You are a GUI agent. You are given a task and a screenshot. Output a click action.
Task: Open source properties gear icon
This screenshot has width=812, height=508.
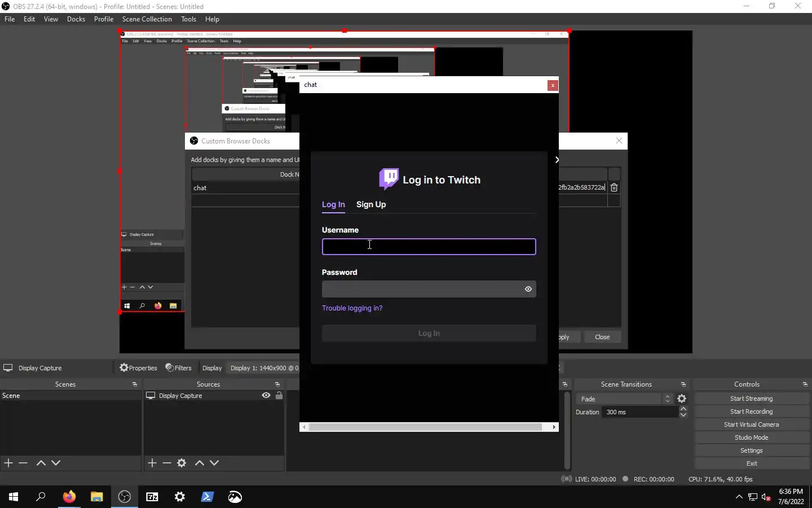pyautogui.click(x=182, y=463)
